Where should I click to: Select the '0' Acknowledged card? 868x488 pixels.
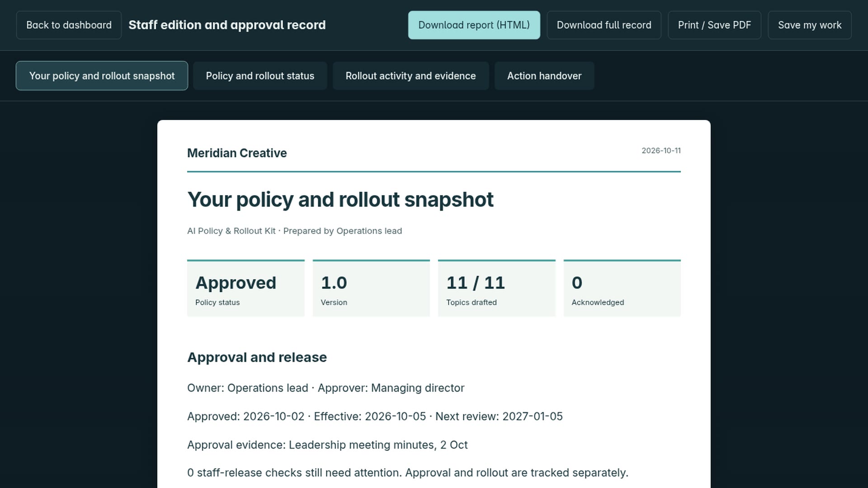pyautogui.click(x=622, y=288)
